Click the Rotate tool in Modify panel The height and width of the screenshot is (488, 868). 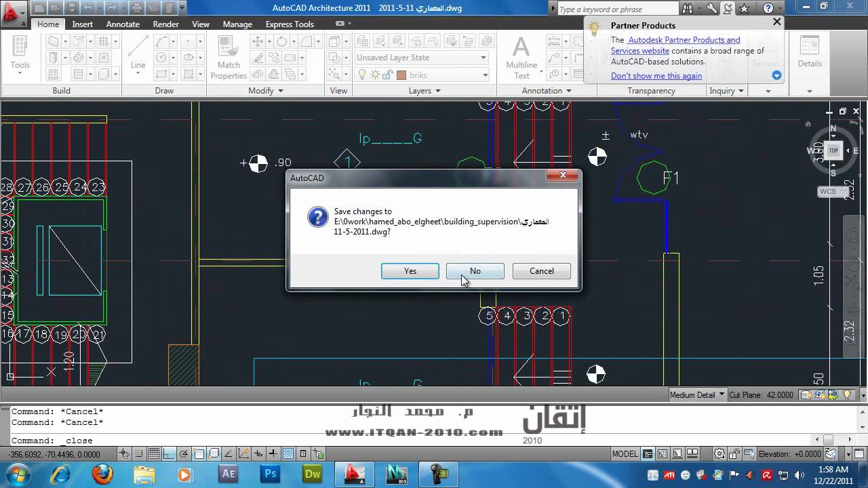281,41
